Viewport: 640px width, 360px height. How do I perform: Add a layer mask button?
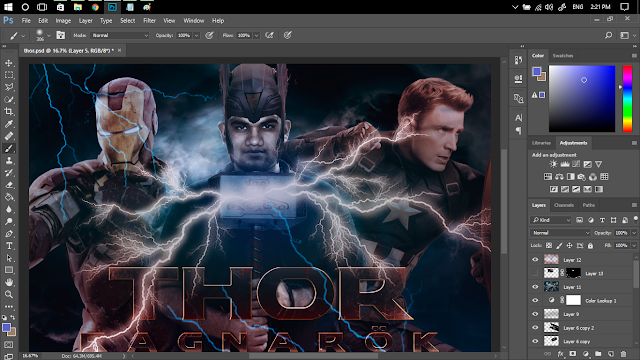[573, 354]
